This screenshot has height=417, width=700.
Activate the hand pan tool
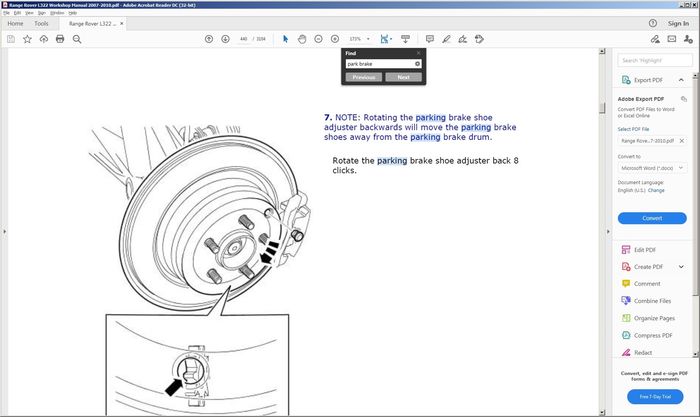click(x=302, y=39)
